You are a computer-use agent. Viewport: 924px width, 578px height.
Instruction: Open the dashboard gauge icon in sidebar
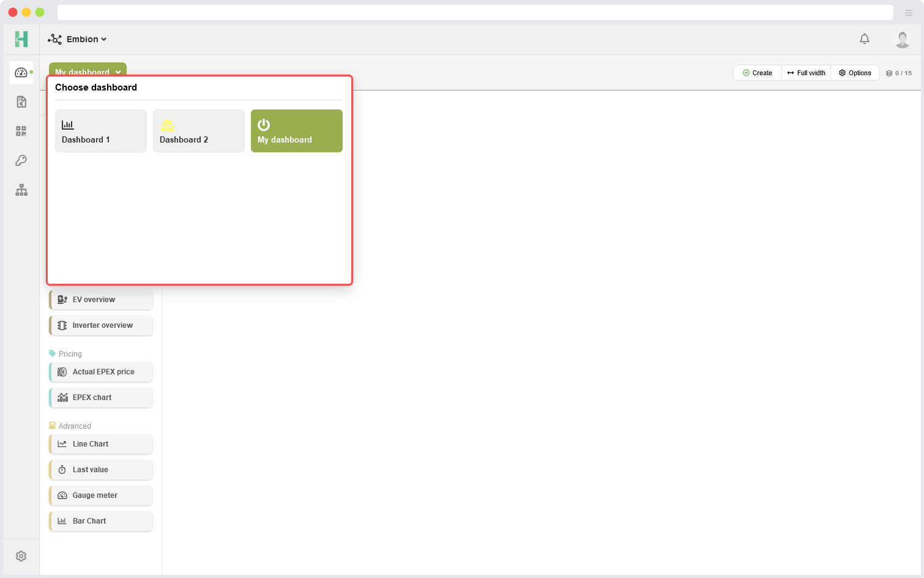coord(21,73)
